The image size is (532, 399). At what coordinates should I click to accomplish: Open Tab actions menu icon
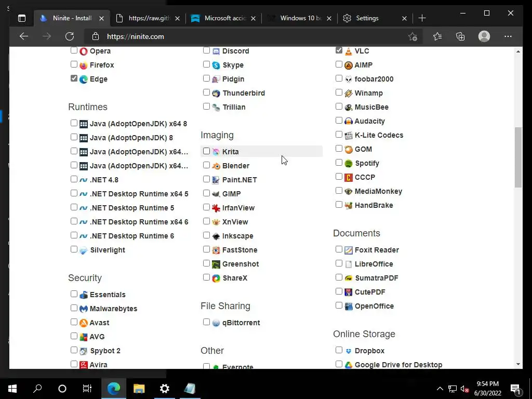click(x=22, y=18)
